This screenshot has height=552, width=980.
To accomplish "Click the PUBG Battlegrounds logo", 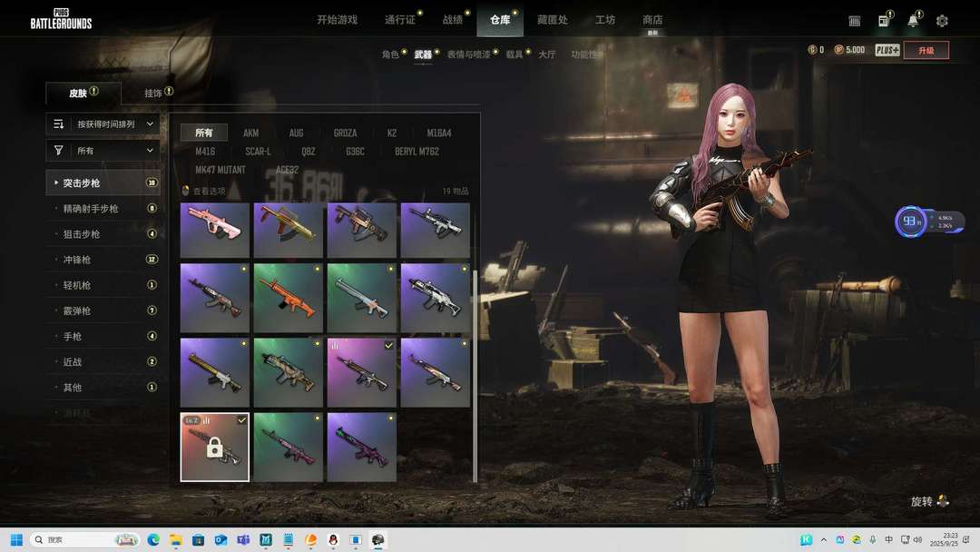I will click(x=62, y=19).
